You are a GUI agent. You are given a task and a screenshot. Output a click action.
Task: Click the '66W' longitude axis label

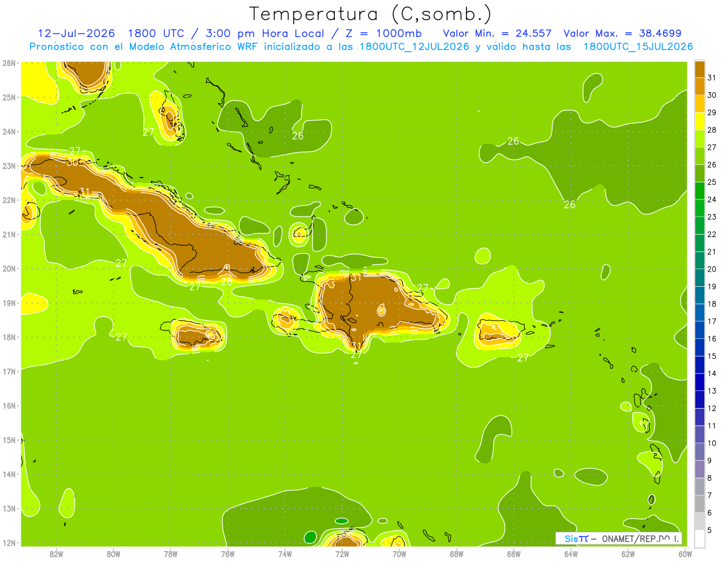pos(514,553)
